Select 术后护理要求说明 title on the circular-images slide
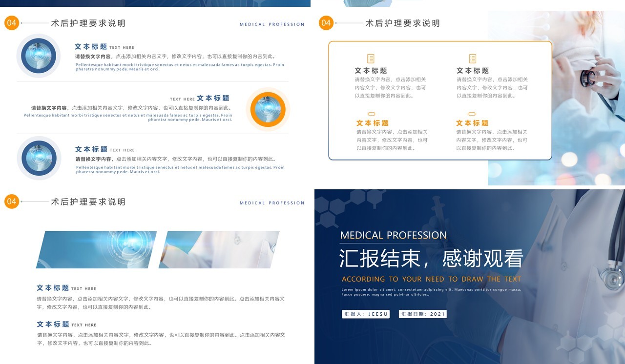 pyautogui.click(x=88, y=23)
